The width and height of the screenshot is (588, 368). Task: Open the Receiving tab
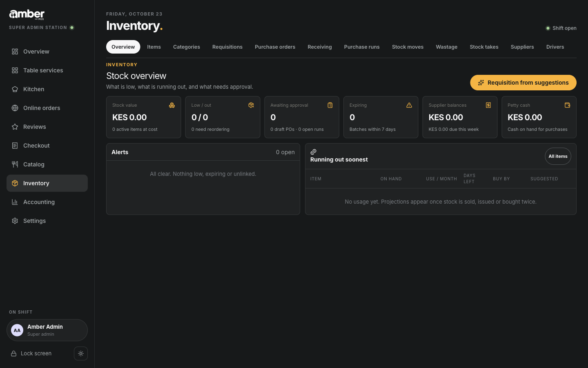pyautogui.click(x=320, y=47)
